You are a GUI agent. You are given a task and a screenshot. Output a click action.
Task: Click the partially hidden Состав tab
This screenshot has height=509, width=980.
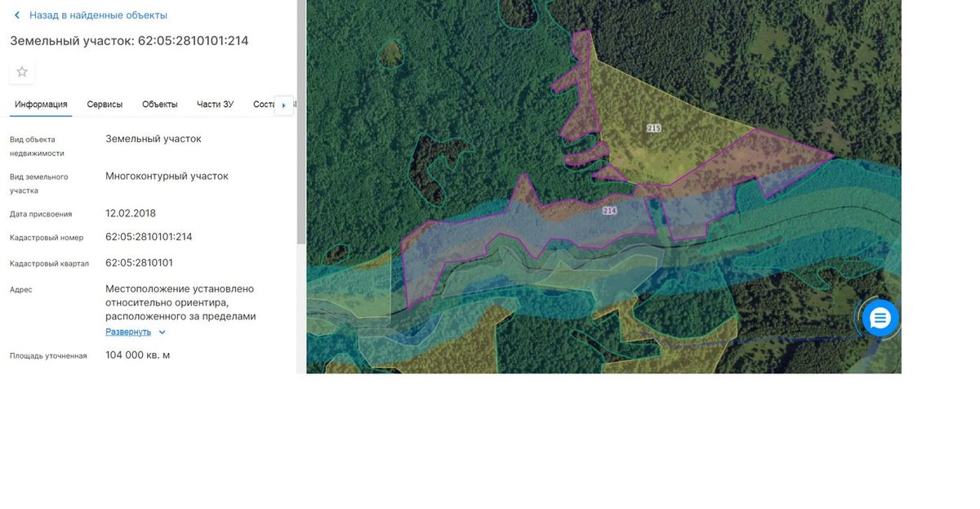(263, 105)
